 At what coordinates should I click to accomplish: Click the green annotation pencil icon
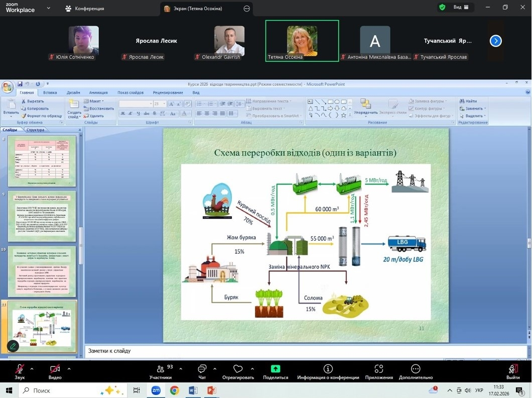[x=13, y=346]
